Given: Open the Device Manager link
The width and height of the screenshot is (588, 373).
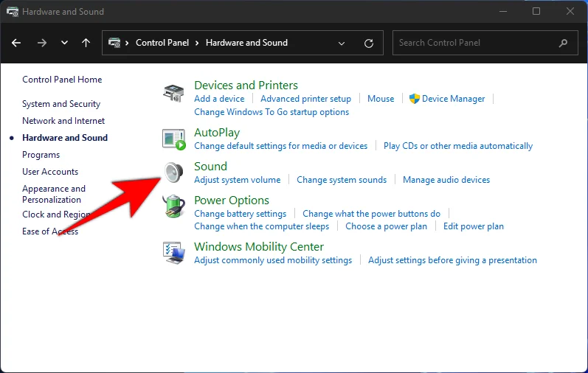Looking at the screenshot, I should pyautogui.click(x=453, y=99).
